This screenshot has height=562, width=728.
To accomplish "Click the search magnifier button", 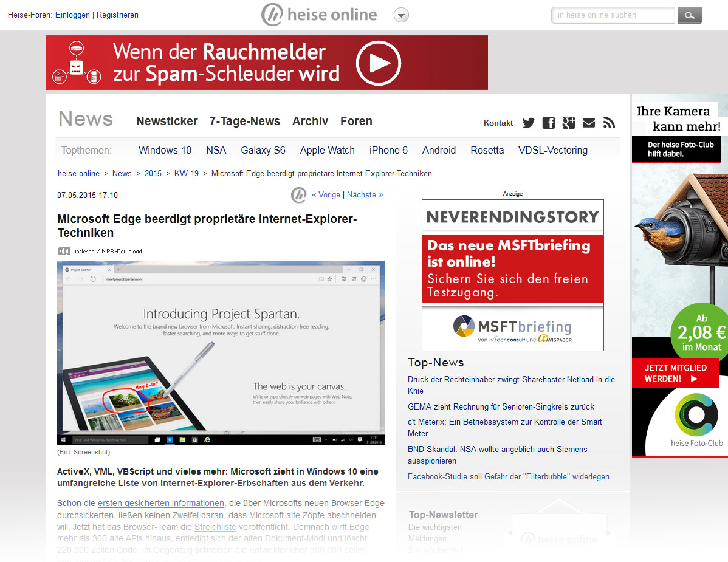I will [x=690, y=15].
